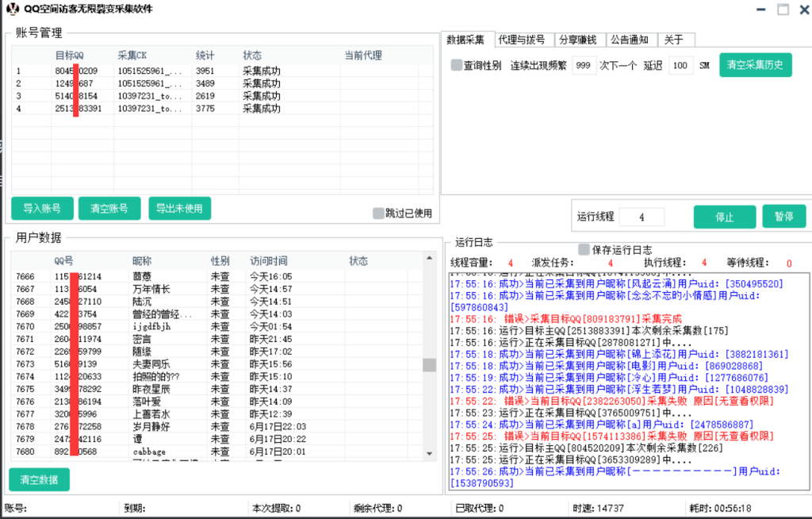Screen dimensions: 812x519
Task: Click the 999 frequency input field
Action: pos(584,65)
